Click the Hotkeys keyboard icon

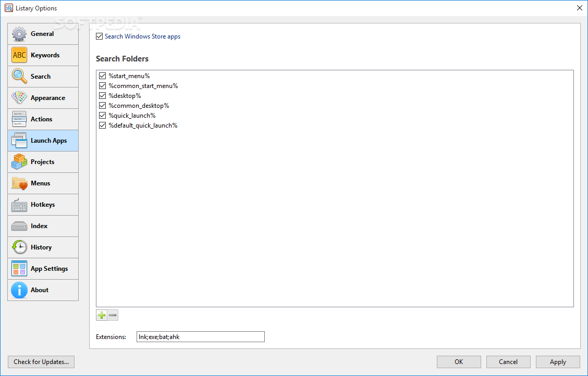[x=19, y=205]
